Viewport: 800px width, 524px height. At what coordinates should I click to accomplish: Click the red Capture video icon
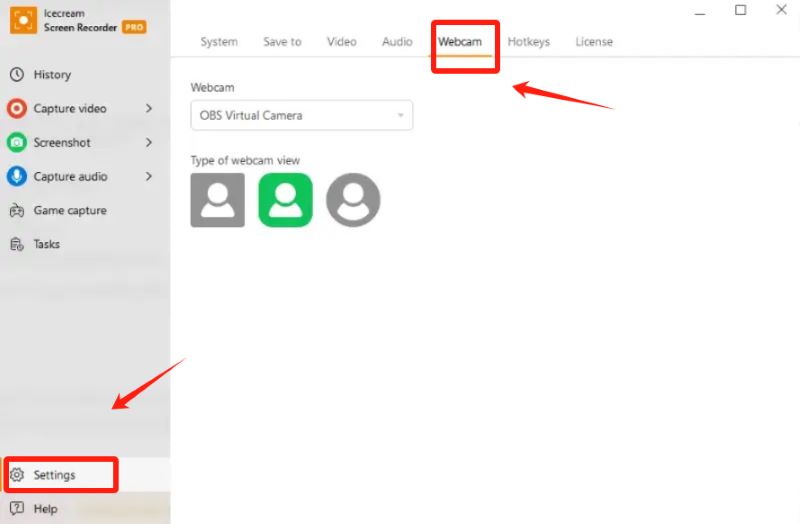click(17, 108)
